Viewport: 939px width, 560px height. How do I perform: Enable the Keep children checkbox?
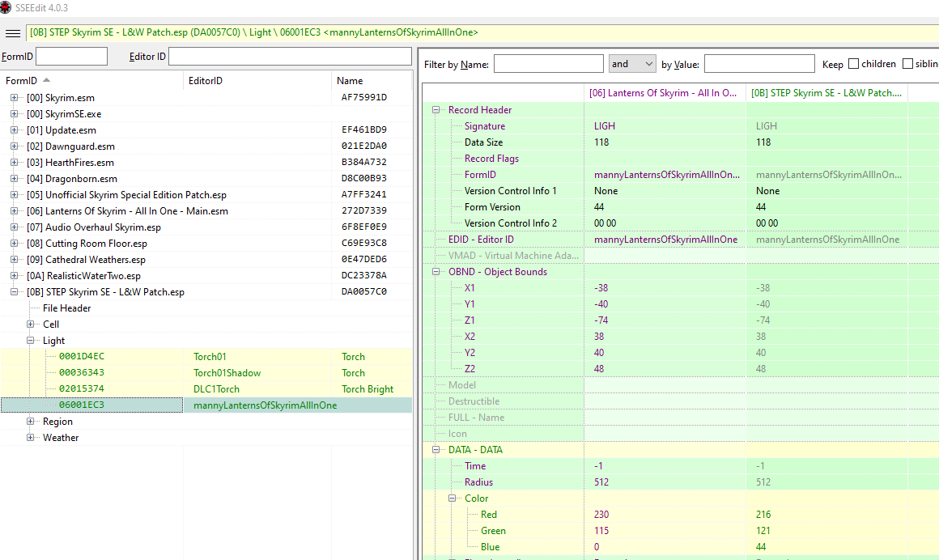(x=853, y=63)
